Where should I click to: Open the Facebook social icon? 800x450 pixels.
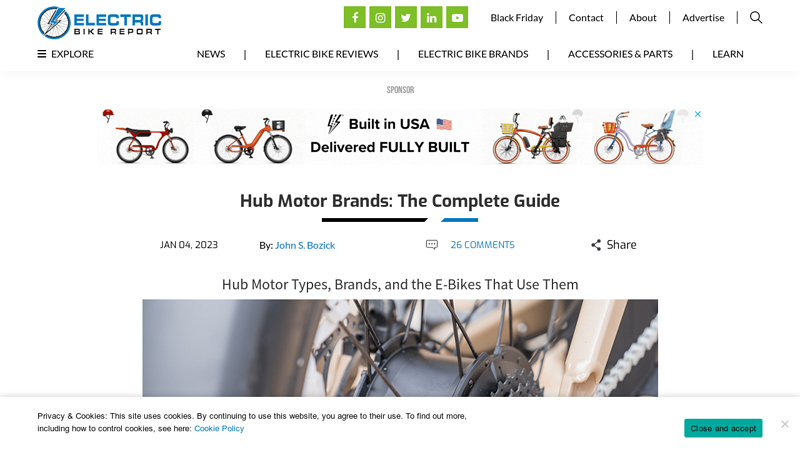(355, 17)
